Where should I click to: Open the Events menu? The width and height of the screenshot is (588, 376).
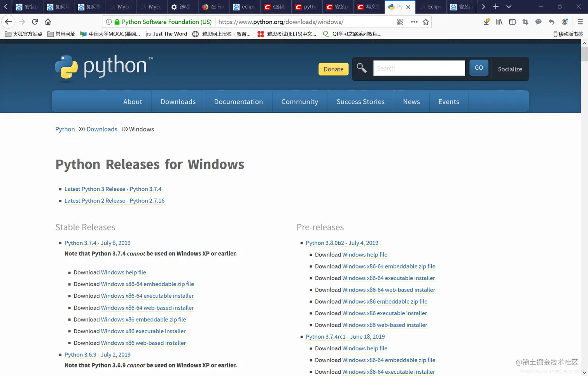tap(449, 102)
